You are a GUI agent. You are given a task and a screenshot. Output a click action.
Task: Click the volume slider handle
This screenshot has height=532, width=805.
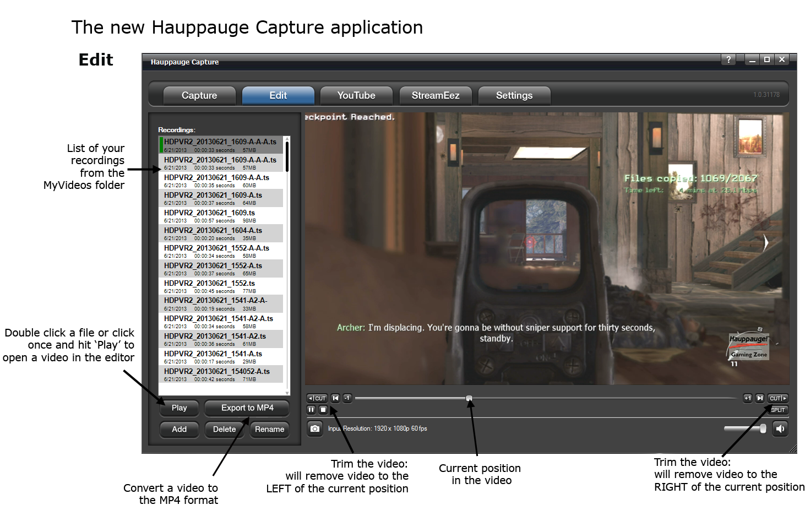pyautogui.click(x=763, y=428)
